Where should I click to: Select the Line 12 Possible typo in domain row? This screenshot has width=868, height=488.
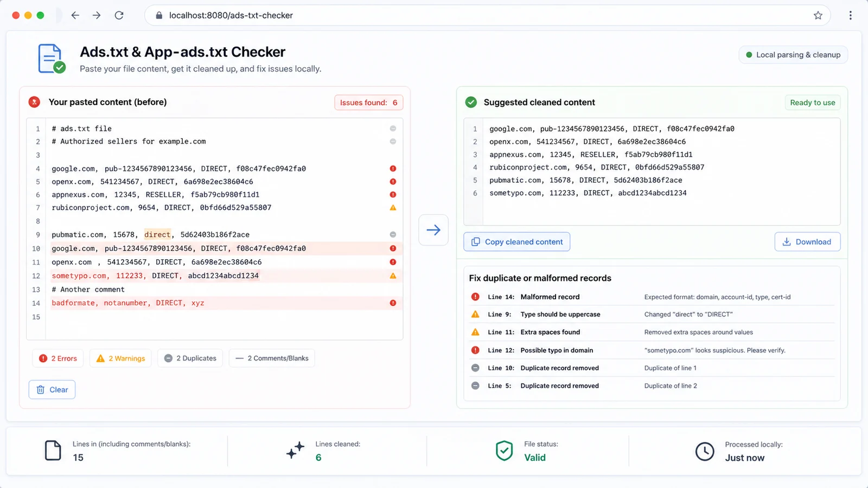652,350
